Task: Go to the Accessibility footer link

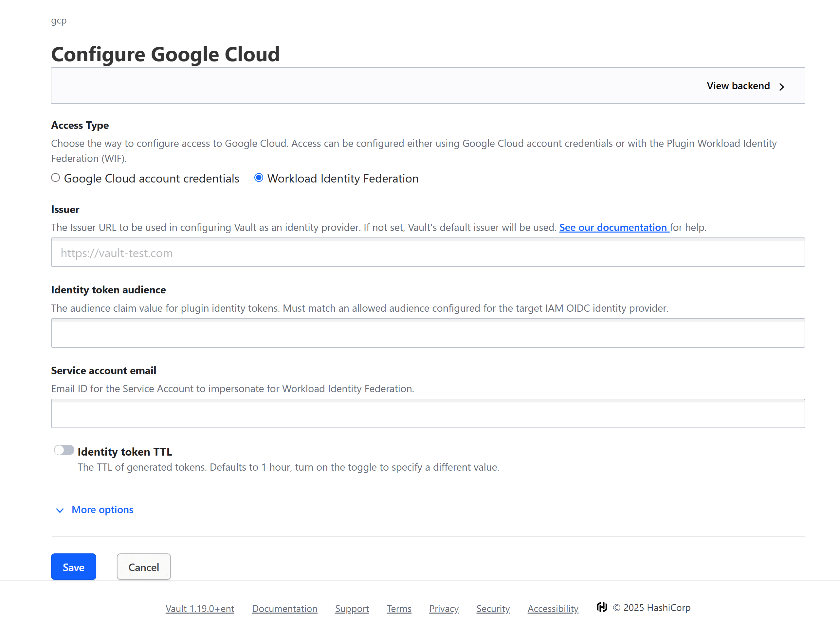Action: 553,608
